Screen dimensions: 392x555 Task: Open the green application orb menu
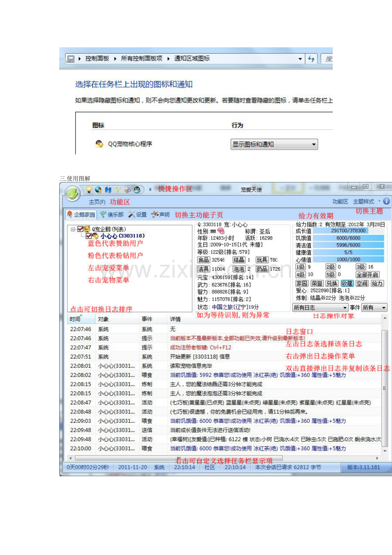point(72,194)
